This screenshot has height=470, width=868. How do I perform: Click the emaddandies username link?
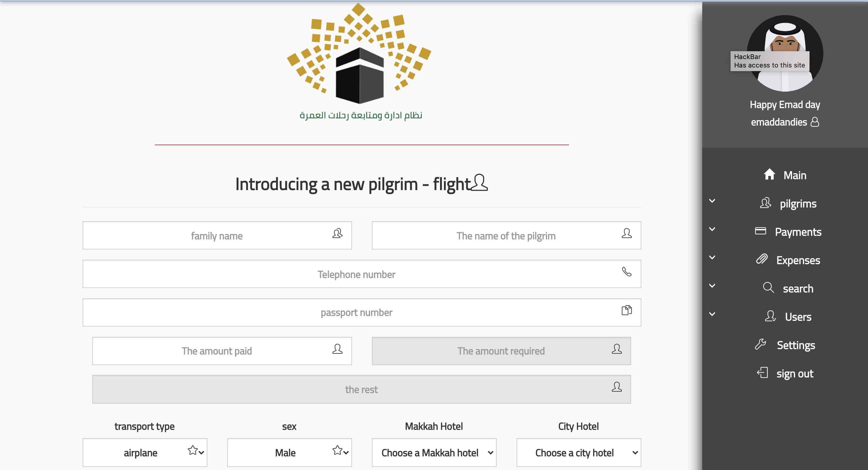(x=779, y=122)
